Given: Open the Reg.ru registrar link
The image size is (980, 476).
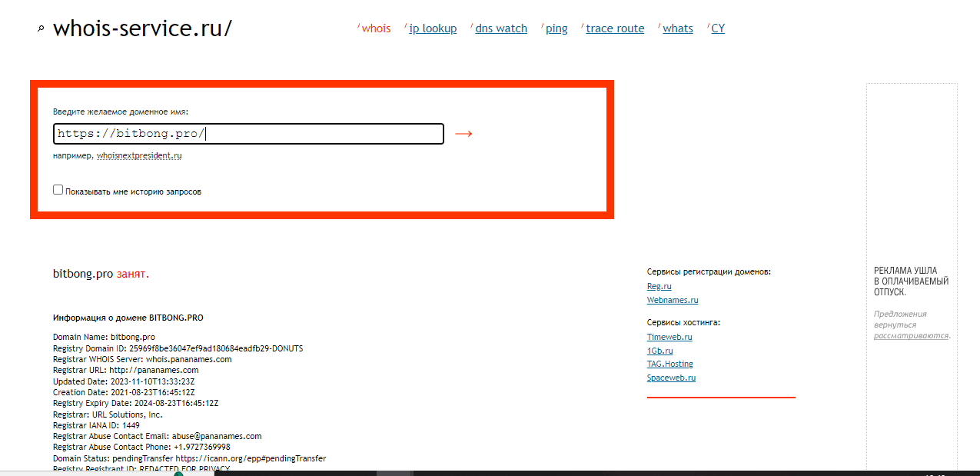Looking at the screenshot, I should tap(659, 286).
